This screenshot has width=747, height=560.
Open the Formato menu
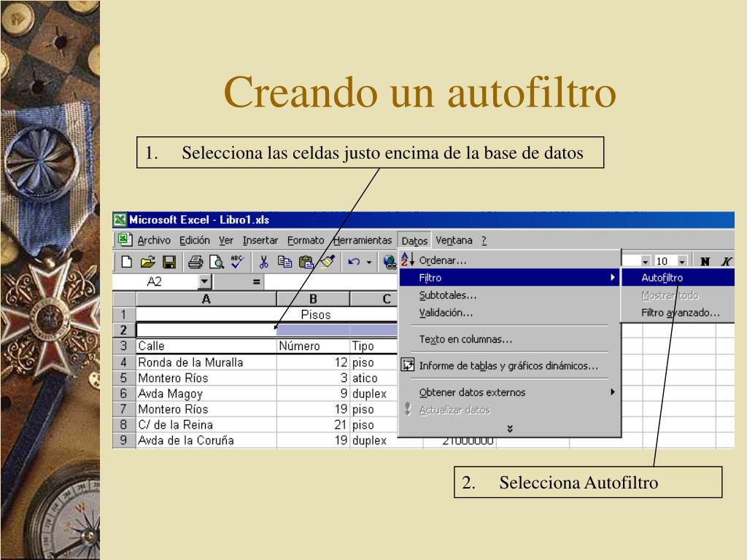click(306, 240)
